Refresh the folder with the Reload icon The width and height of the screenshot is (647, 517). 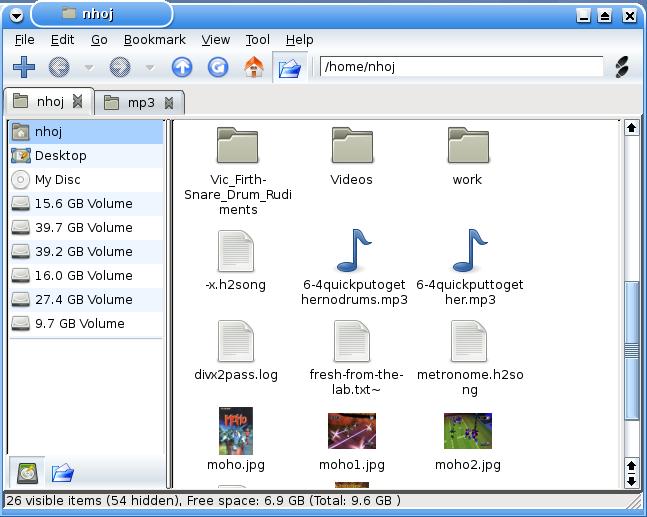[x=217, y=67]
